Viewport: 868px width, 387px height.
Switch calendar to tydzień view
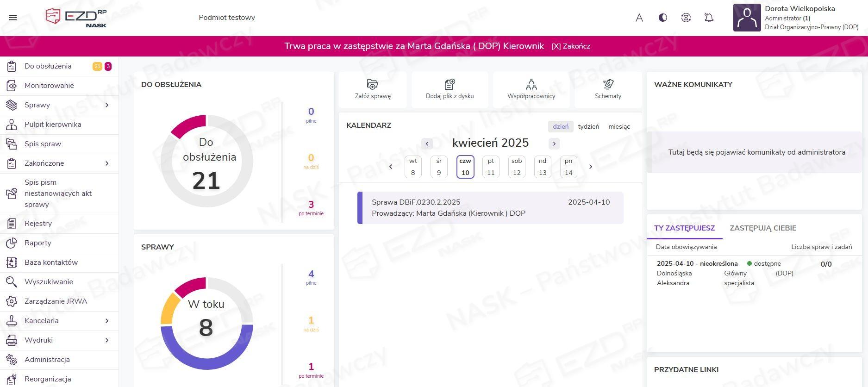pos(588,127)
